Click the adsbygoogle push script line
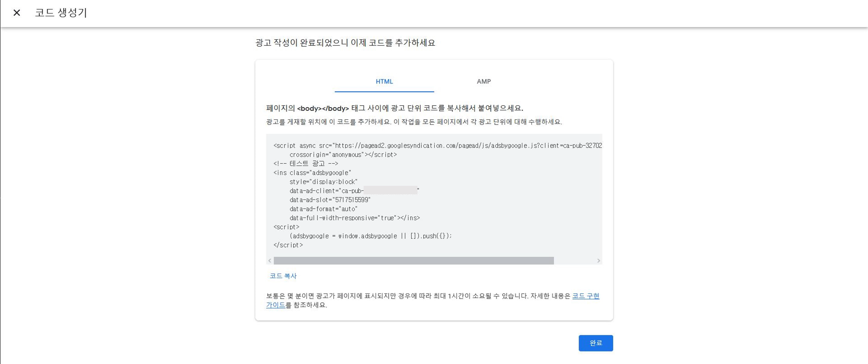The height and width of the screenshot is (364, 868). (x=370, y=236)
